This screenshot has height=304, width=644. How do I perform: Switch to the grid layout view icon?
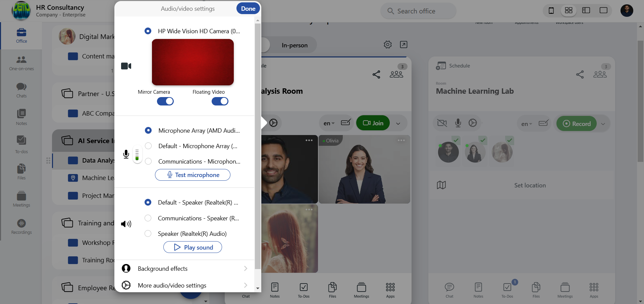point(569,10)
